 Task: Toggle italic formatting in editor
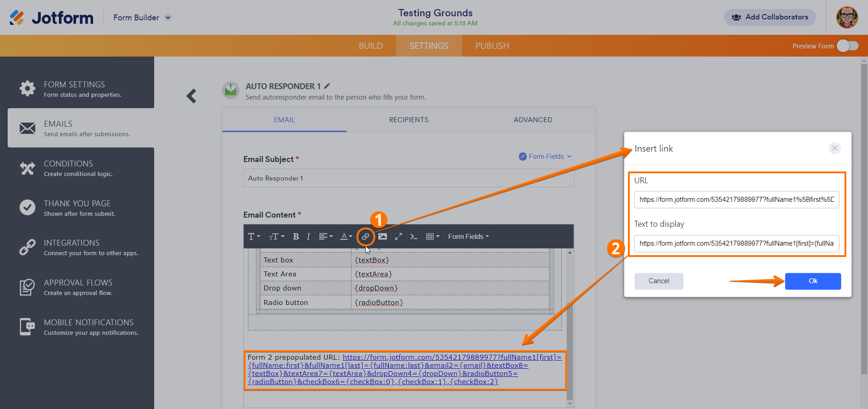(308, 237)
